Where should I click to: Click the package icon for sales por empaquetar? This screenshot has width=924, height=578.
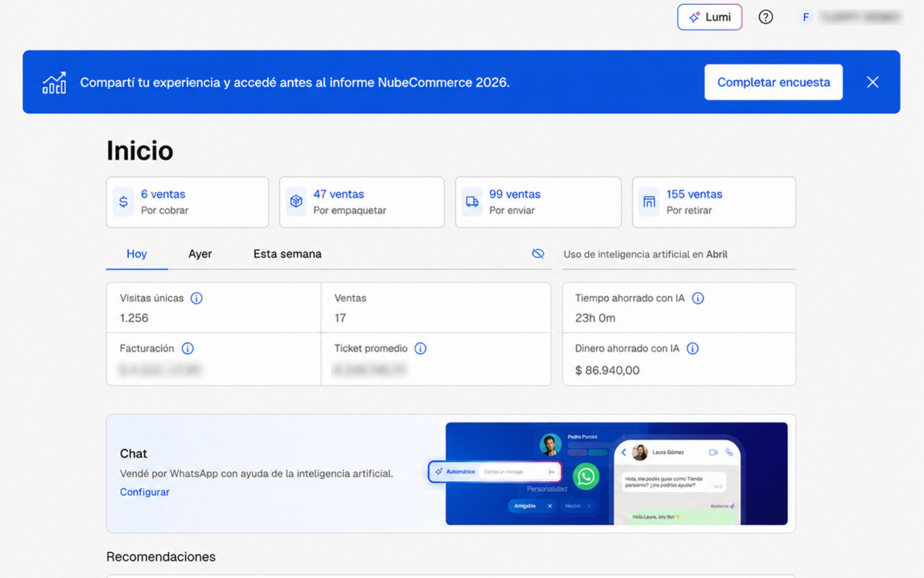point(296,202)
